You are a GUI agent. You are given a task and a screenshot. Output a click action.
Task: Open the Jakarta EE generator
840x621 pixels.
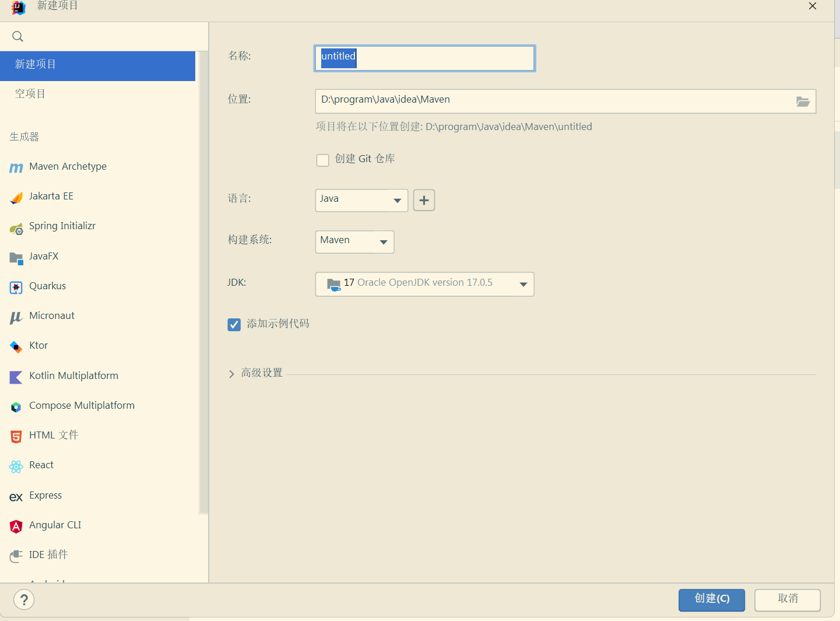[x=51, y=196]
